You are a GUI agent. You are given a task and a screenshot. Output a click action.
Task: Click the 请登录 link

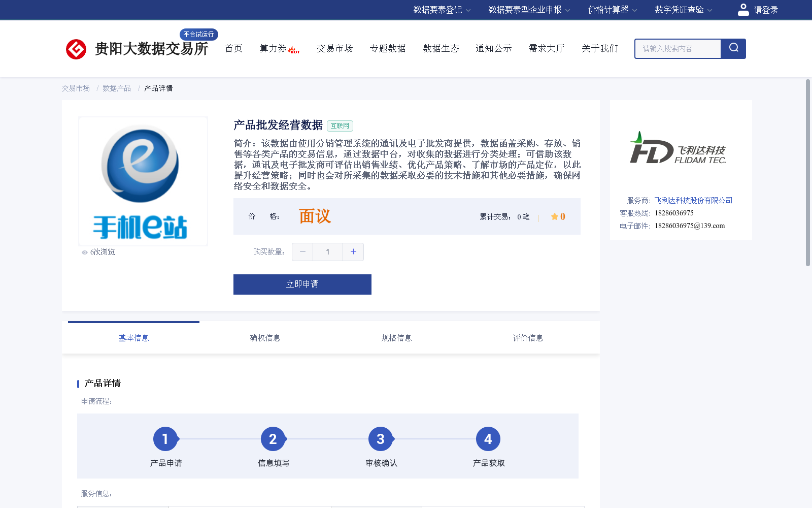coord(766,10)
